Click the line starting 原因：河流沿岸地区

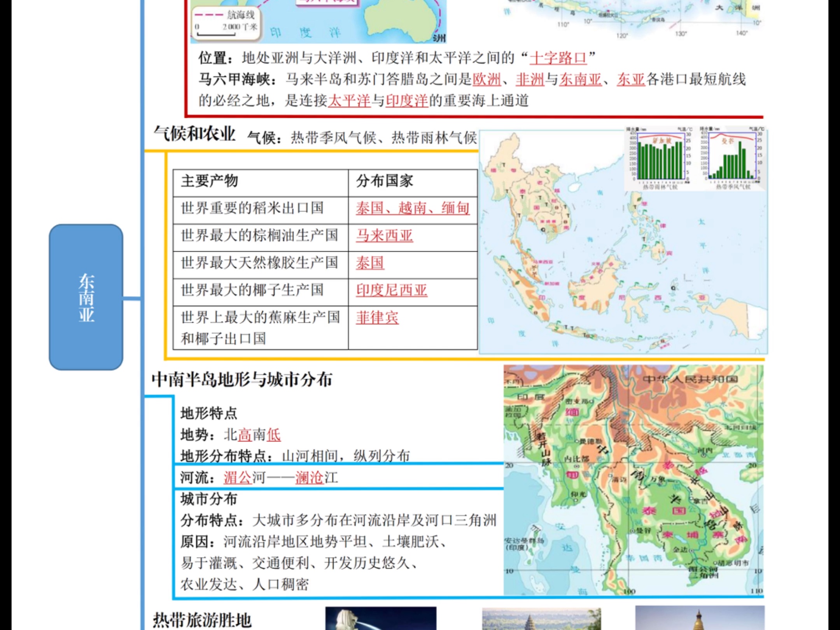[313, 541]
